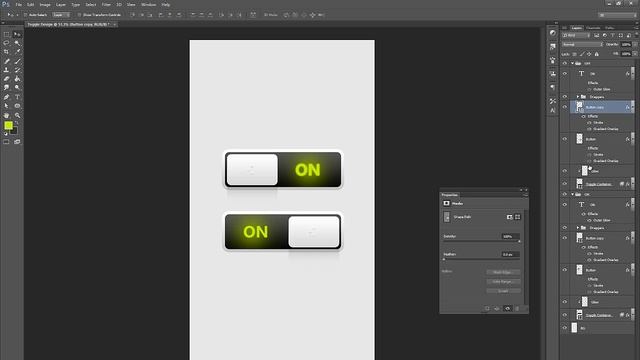
Task: Hide the Bg layer
Action: pyautogui.click(x=565, y=328)
